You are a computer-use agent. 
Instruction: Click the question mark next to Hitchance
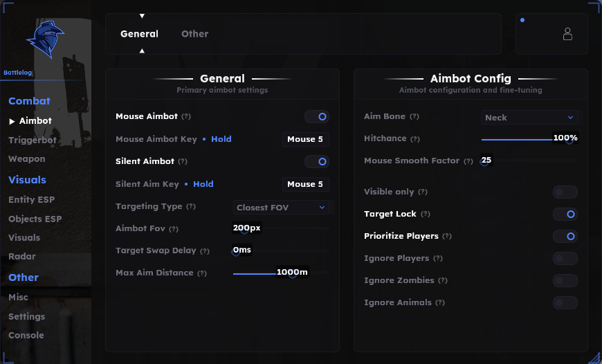pyautogui.click(x=415, y=138)
